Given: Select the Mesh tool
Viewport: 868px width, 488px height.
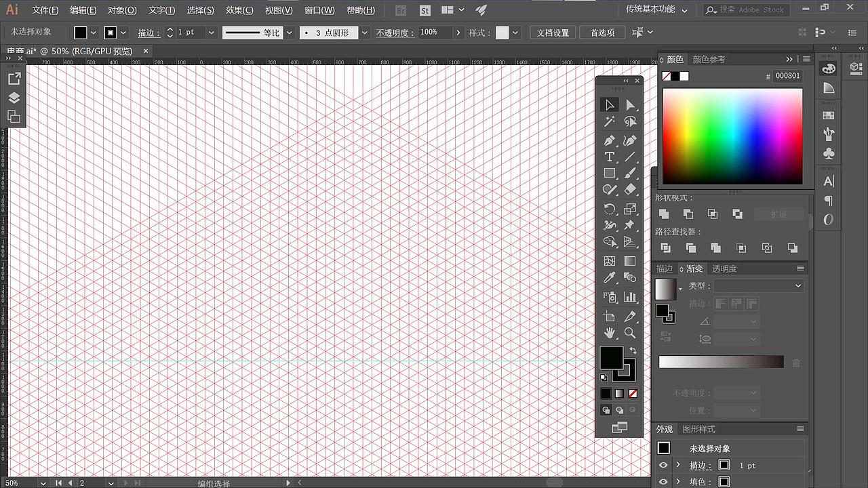Looking at the screenshot, I should point(609,261).
